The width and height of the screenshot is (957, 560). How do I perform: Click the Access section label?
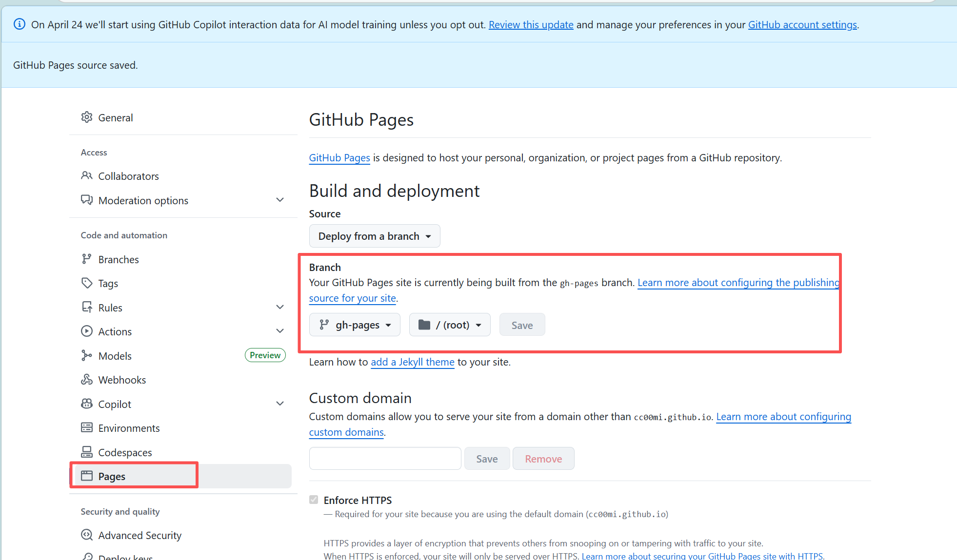click(x=94, y=153)
